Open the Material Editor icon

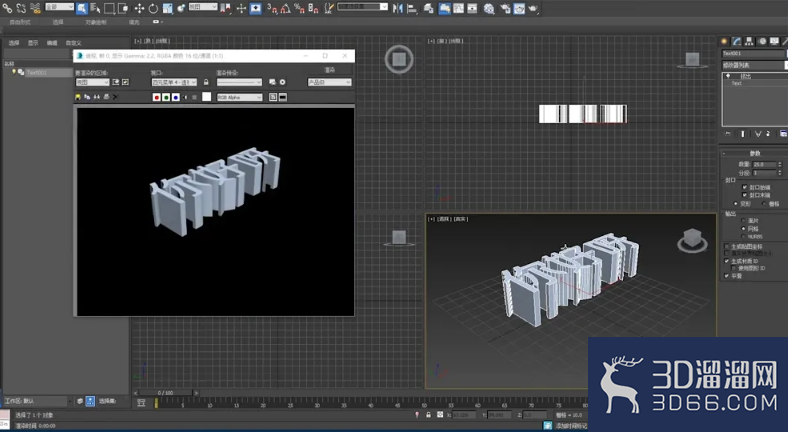tap(489, 8)
